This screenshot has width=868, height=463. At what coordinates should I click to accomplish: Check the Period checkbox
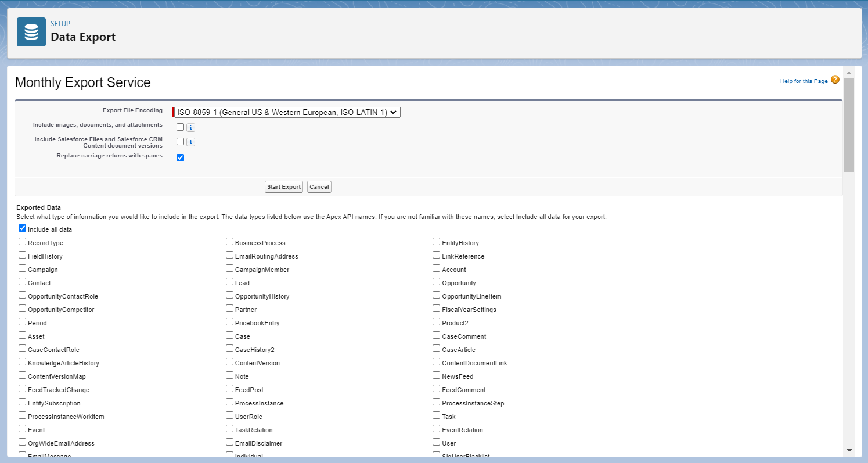pyautogui.click(x=22, y=322)
